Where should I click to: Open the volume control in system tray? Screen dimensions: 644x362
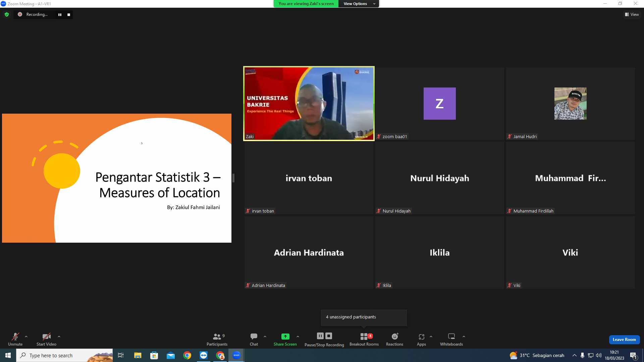pos(599,355)
